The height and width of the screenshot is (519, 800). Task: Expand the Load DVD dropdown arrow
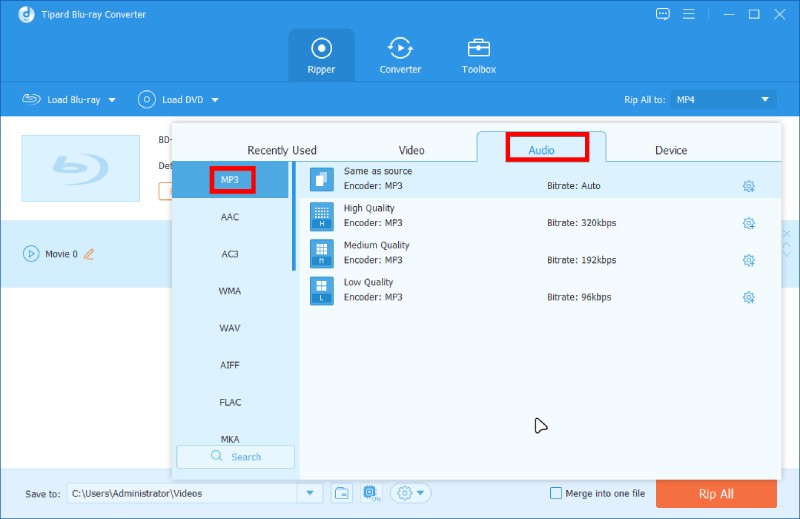click(x=215, y=100)
